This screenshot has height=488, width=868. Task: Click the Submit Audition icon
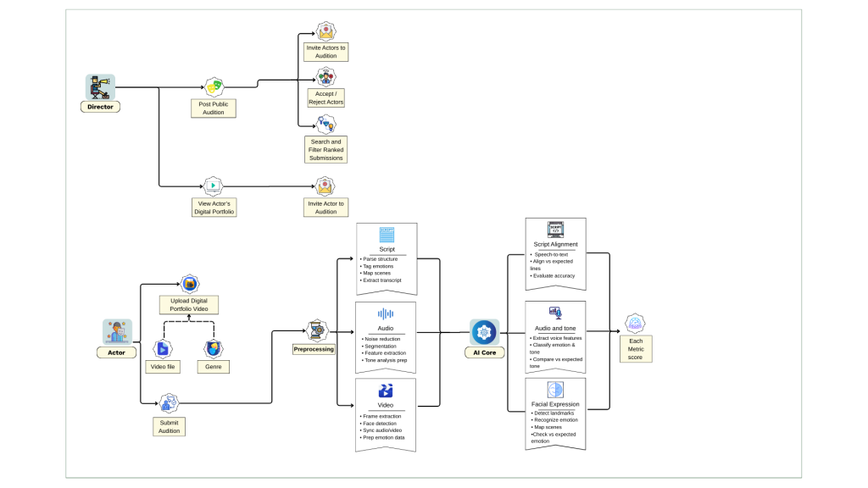[169, 403]
